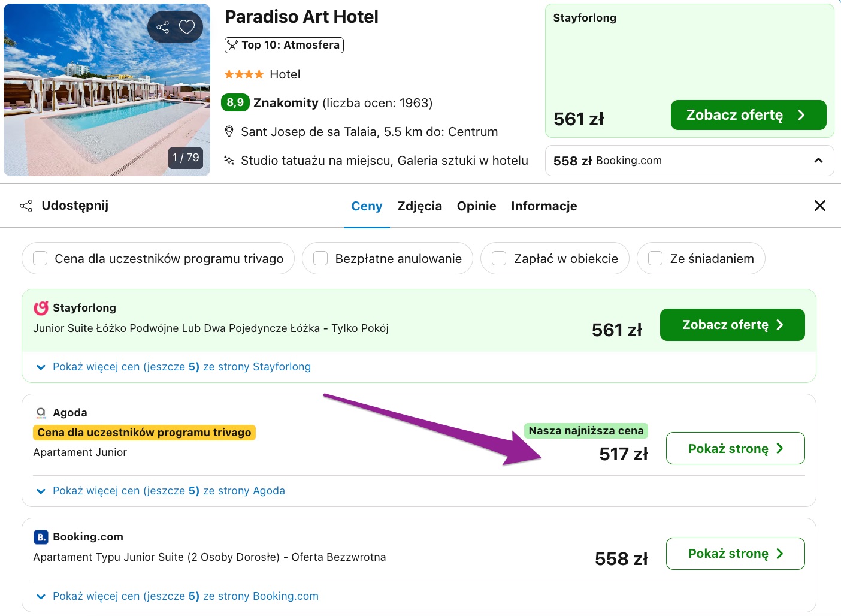Click the heart favorite icon on hotel photo
Screen dimensions: 841x616
tap(187, 27)
